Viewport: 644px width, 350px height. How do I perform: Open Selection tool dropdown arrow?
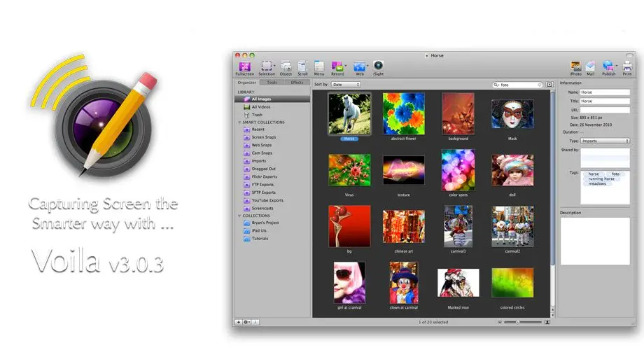tap(274, 66)
